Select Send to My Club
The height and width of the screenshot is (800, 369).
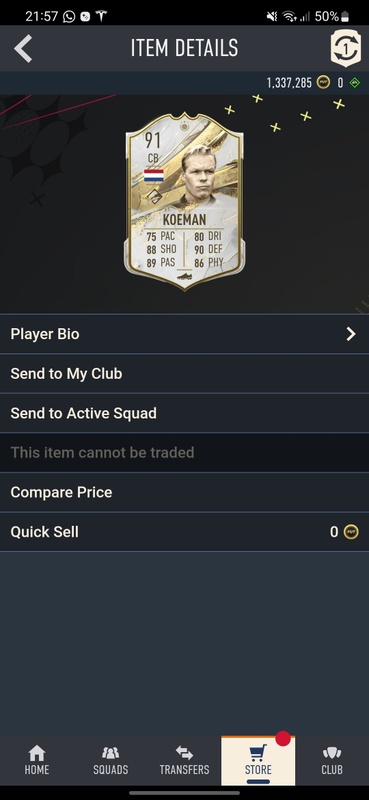tap(184, 373)
